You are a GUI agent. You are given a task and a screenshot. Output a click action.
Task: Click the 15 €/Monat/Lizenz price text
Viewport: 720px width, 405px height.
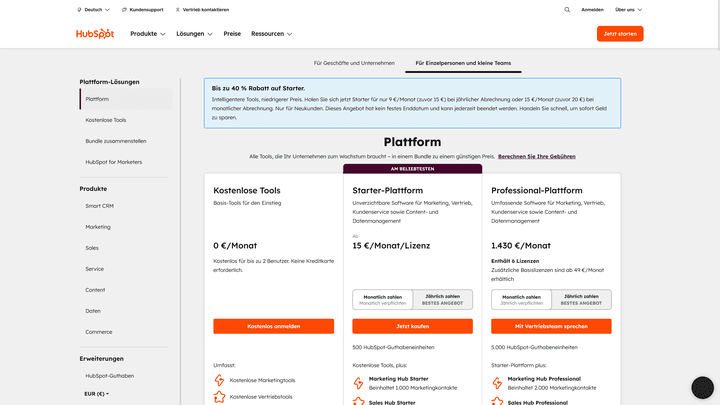point(391,246)
